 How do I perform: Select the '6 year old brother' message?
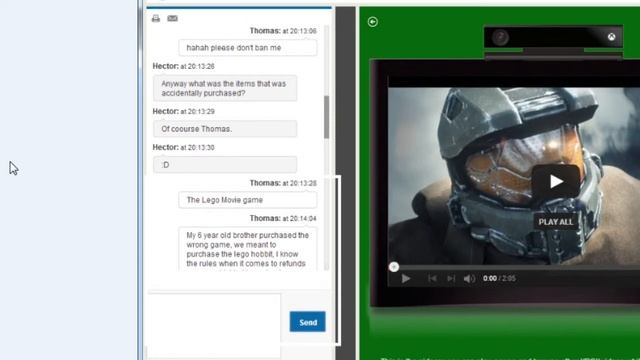coord(247,249)
